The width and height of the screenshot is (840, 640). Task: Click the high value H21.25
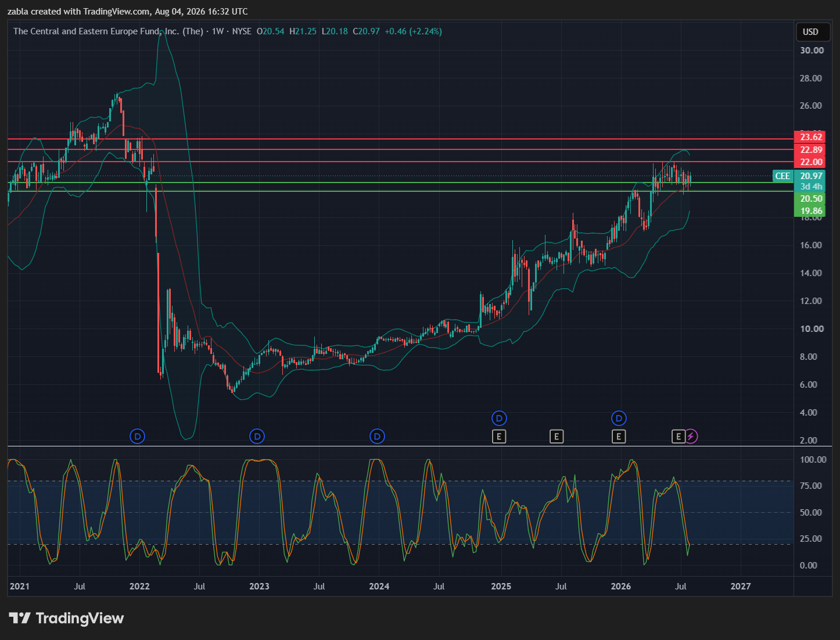(x=303, y=31)
